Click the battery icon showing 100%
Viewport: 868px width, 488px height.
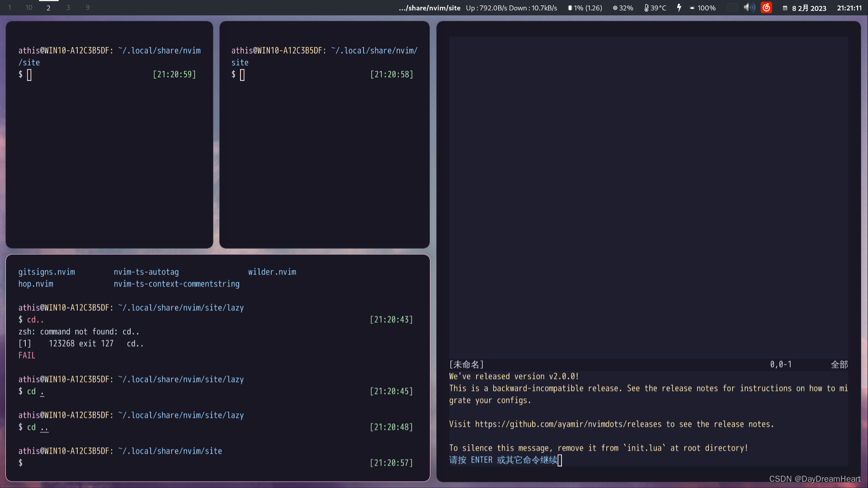[x=692, y=8]
